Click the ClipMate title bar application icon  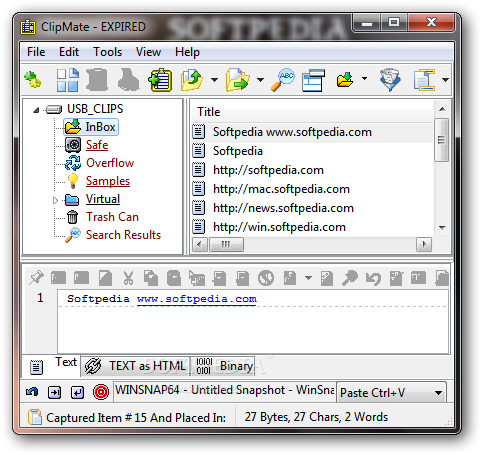28,27
